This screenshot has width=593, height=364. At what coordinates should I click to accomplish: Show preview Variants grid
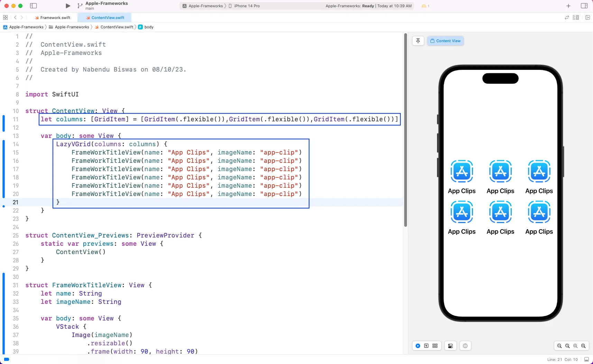pos(435,346)
